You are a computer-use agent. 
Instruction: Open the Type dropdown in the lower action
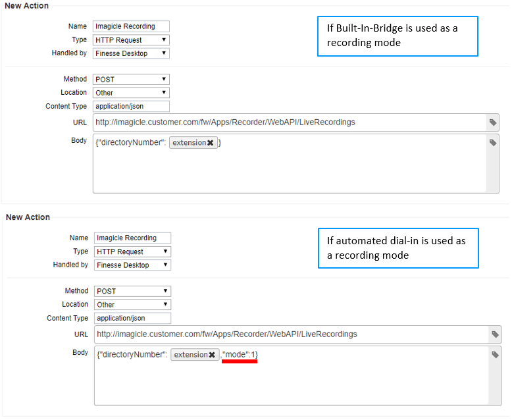[132, 251]
